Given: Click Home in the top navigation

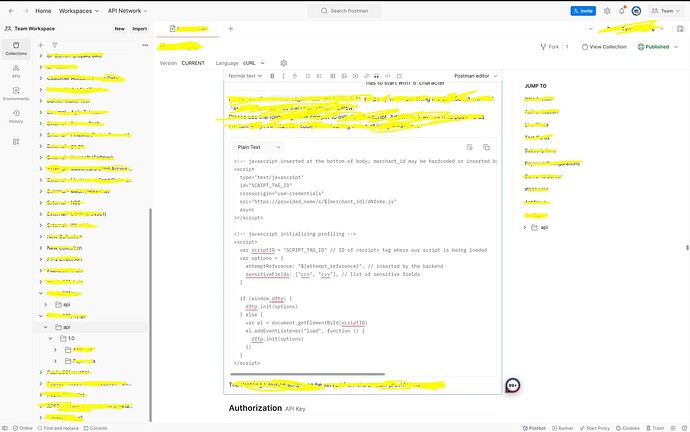Looking at the screenshot, I should click(43, 11).
